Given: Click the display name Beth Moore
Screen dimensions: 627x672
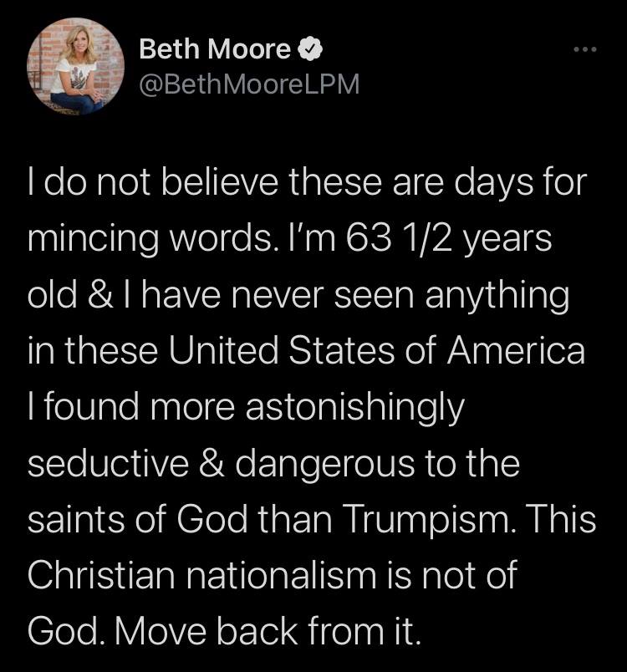Looking at the screenshot, I should (x=215, y=51).
